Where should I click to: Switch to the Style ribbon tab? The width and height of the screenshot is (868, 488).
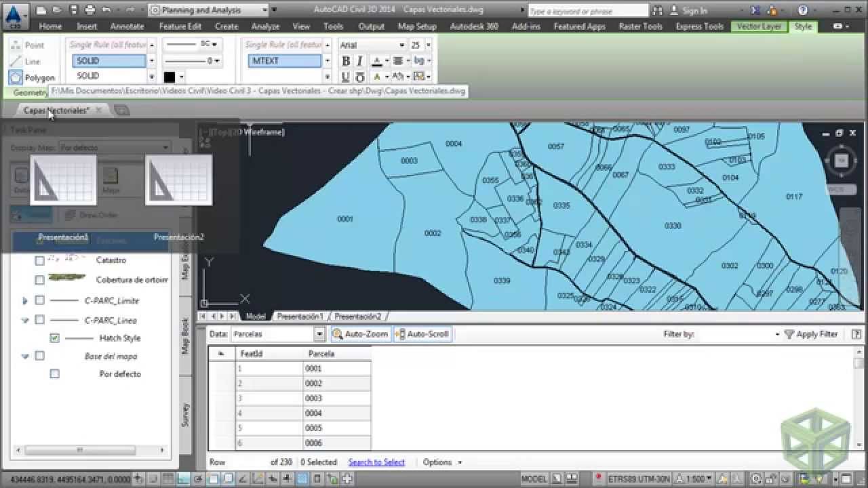point(803,26)
